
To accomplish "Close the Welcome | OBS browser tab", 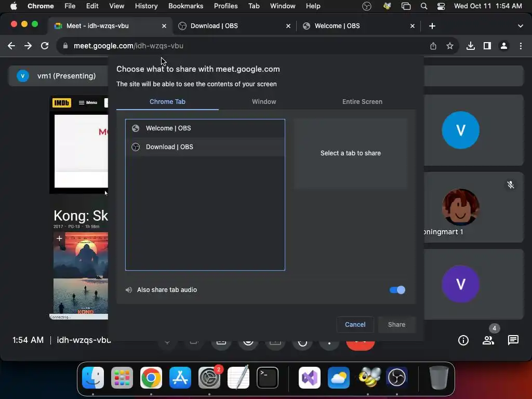I will pyautogui.click(x=413, y=26).
